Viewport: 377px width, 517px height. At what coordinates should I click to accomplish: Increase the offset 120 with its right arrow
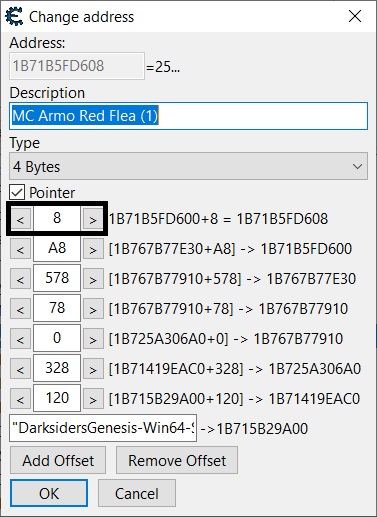click(x=93, y=399)
